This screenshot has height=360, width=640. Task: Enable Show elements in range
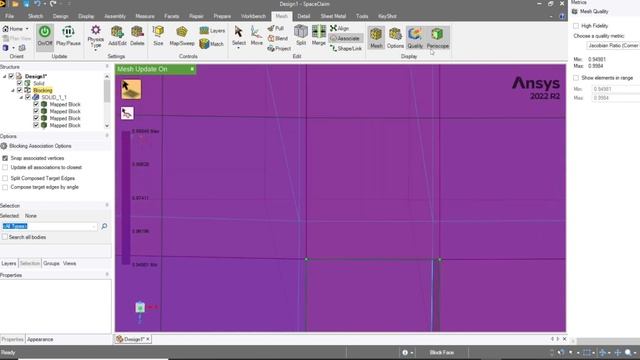576,78
